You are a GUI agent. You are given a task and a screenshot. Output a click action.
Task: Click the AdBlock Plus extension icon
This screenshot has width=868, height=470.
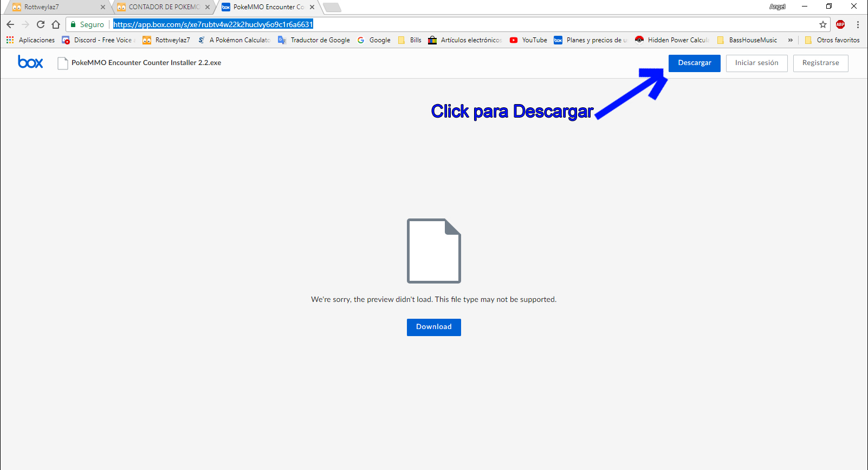click(x=840, y=24)
